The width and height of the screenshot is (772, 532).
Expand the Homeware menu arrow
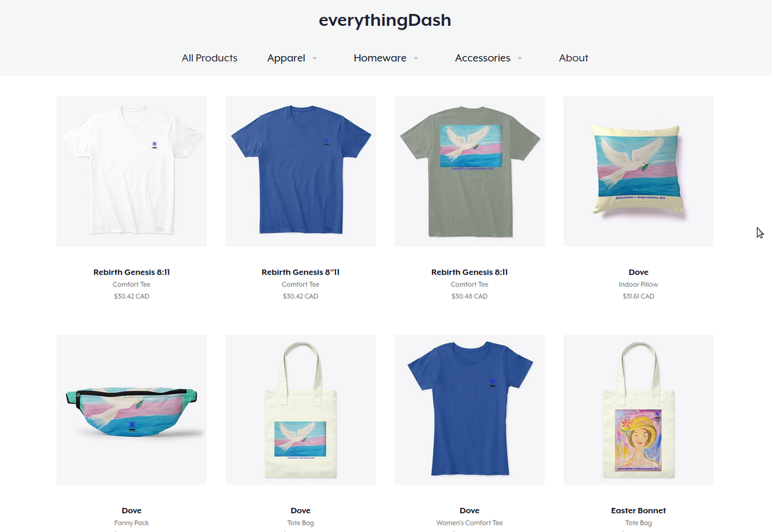[x=416, y=59]
